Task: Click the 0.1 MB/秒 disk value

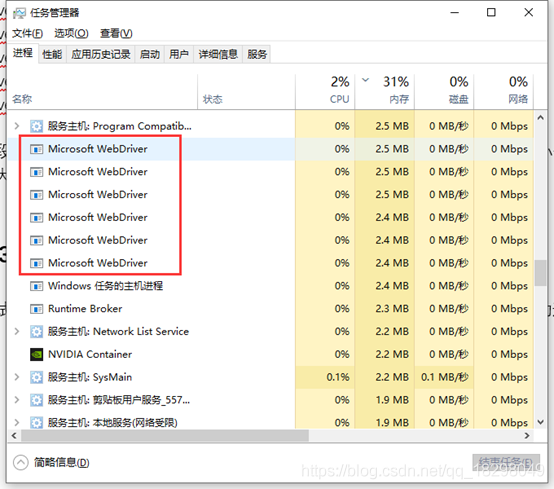Action: click(x=444, y=377)
